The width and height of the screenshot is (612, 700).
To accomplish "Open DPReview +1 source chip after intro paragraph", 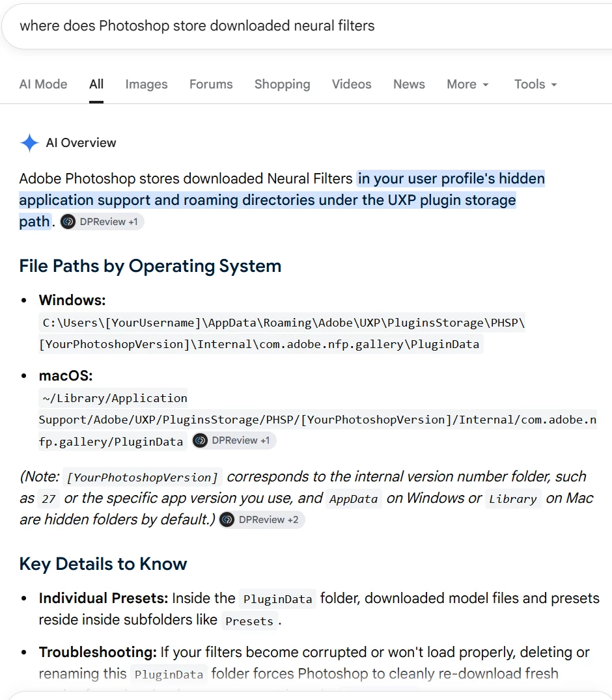I will point(102,222).
